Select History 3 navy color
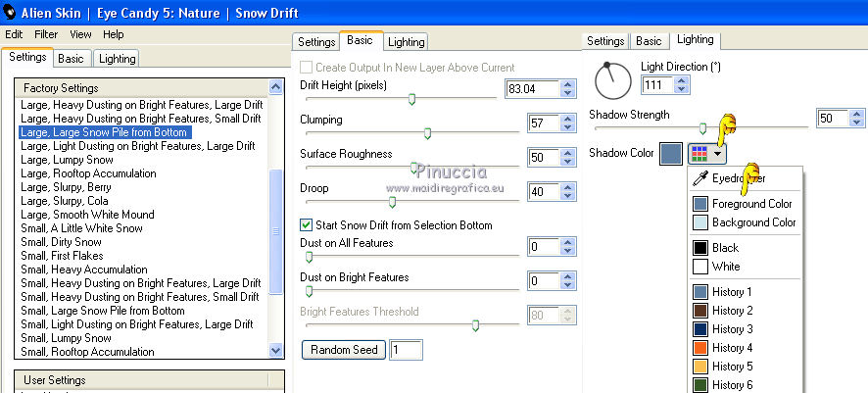This screenshot has width=868, height=393. click(746, 329)
